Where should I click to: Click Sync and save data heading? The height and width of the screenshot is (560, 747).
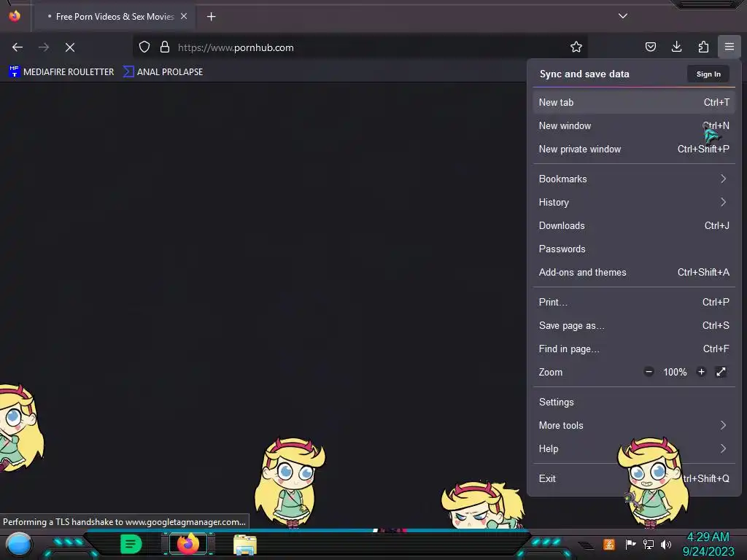(x=584, y=74)
